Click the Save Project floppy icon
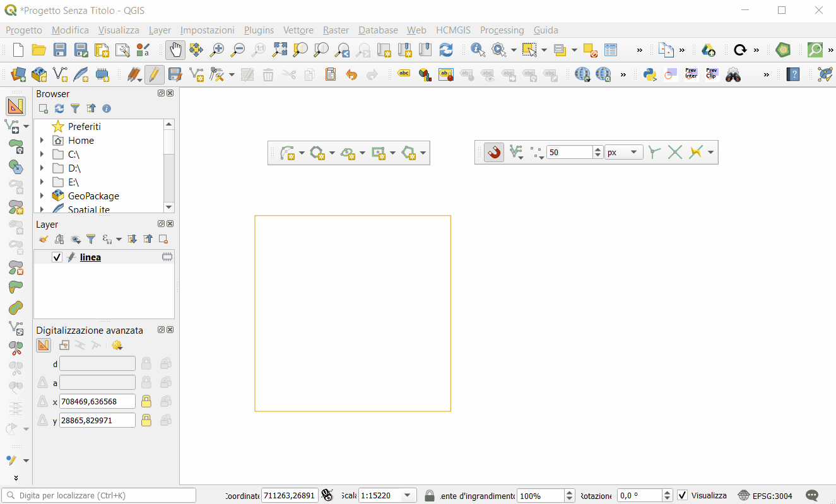 pos(60,50)
